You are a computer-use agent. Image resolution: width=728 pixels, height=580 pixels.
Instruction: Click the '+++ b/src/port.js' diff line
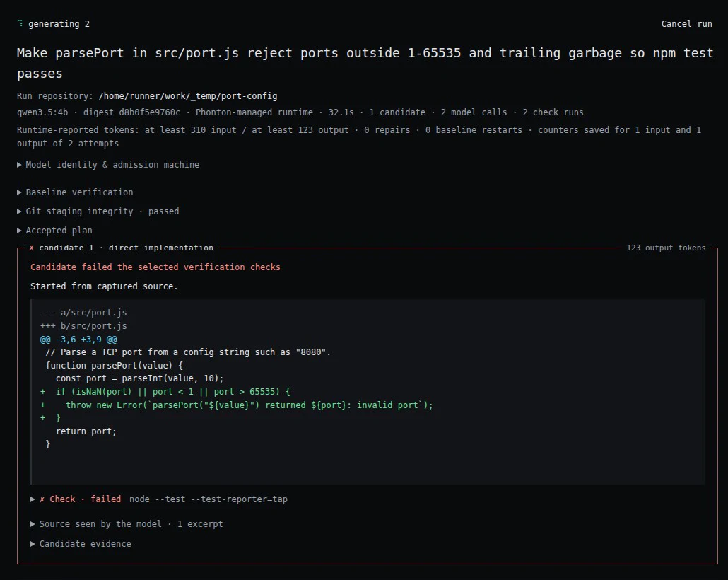pyautogui.click(x=83, y=326)
